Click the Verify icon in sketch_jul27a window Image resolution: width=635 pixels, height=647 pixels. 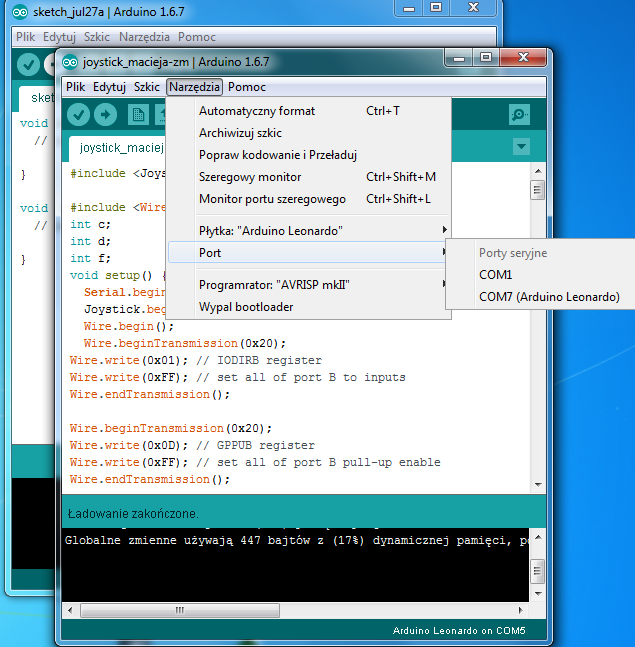28,64
